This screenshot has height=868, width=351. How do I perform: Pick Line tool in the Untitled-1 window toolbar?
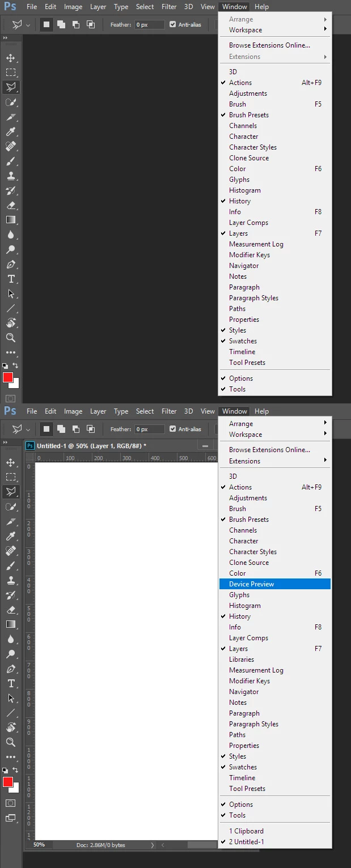pyautogui.click(x=11, y=713)
